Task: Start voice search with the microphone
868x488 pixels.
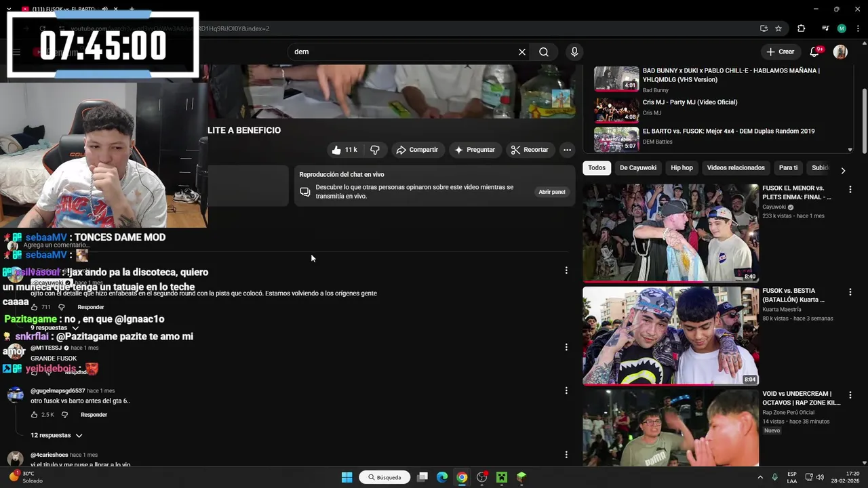Action: [x=574, y=52]
